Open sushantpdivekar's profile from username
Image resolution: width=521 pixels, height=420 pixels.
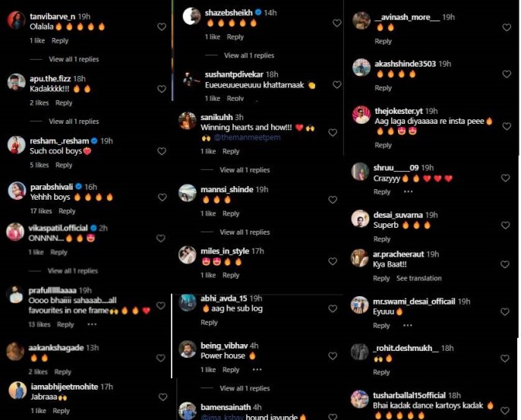point(234,74)
